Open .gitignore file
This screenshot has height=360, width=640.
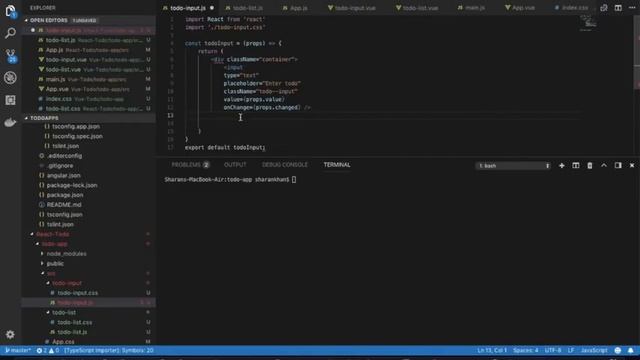click(60, 166)
